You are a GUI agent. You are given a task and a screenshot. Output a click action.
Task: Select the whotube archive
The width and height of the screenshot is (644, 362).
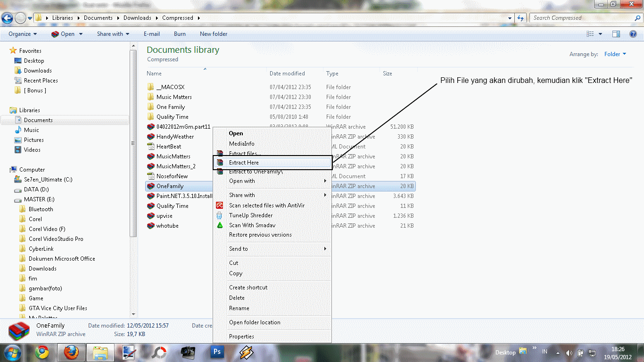pyautogui.click(x=167, y=226)
